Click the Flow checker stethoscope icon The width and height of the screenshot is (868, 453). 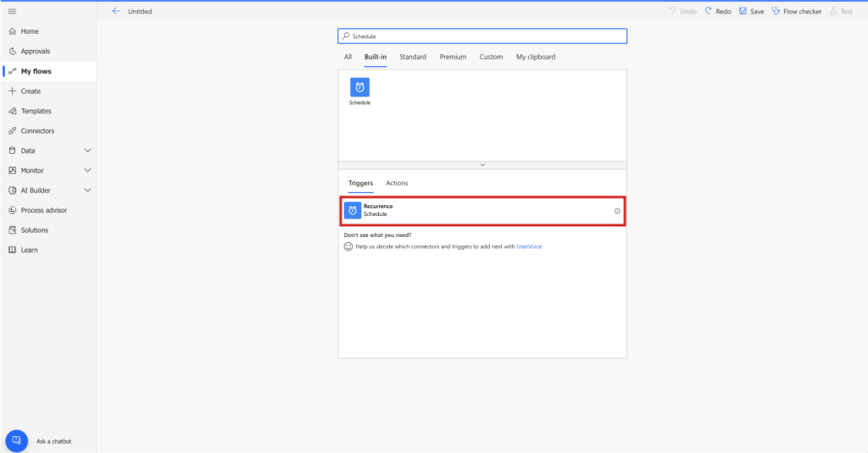[x=776, y=11]
